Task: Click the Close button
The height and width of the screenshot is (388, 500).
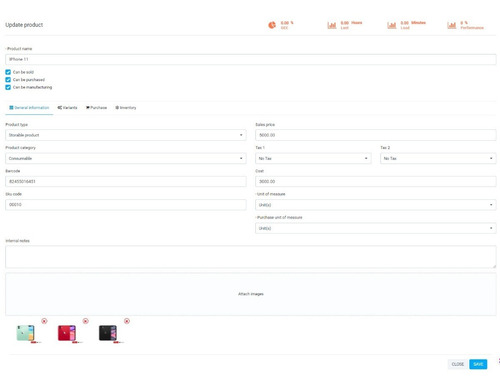Action: 458,364
